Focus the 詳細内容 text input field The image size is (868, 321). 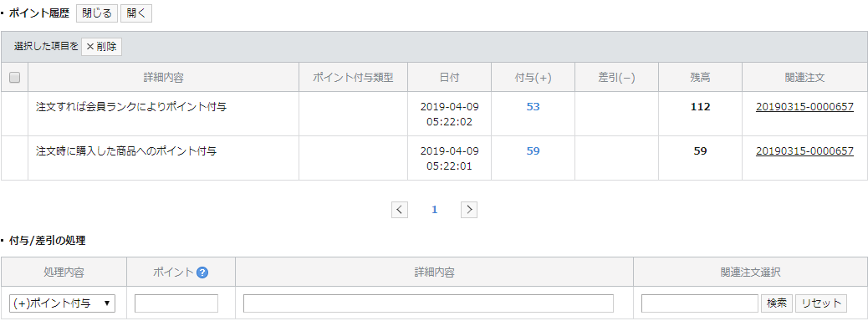428,303
